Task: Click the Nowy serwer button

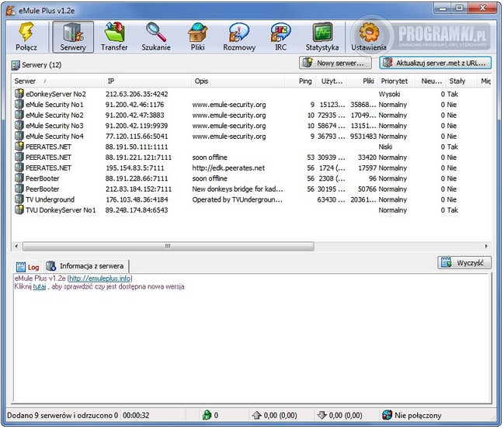Action: pyautogui.click(x=335, y=63)
